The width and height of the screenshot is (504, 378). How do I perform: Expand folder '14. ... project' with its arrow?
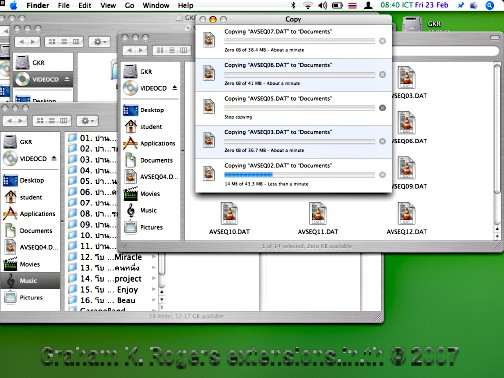coord(154,279)
